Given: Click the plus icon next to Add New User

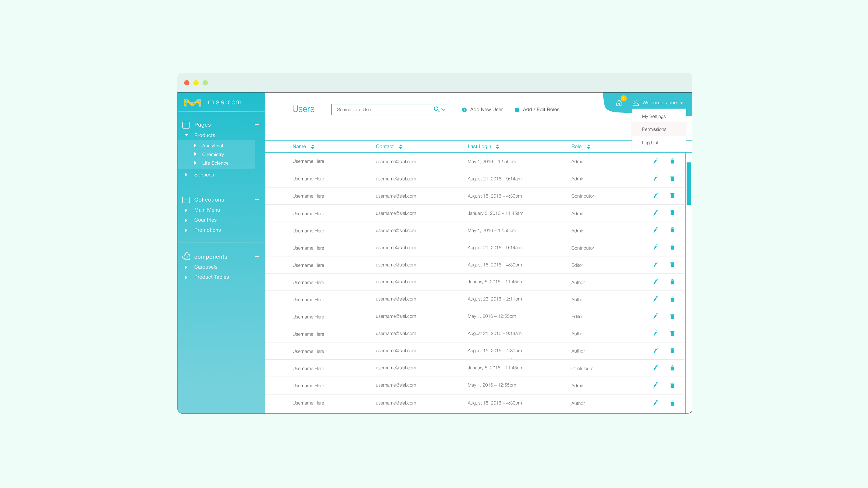Looking at the screenshot, I should [x=464, y=110].
